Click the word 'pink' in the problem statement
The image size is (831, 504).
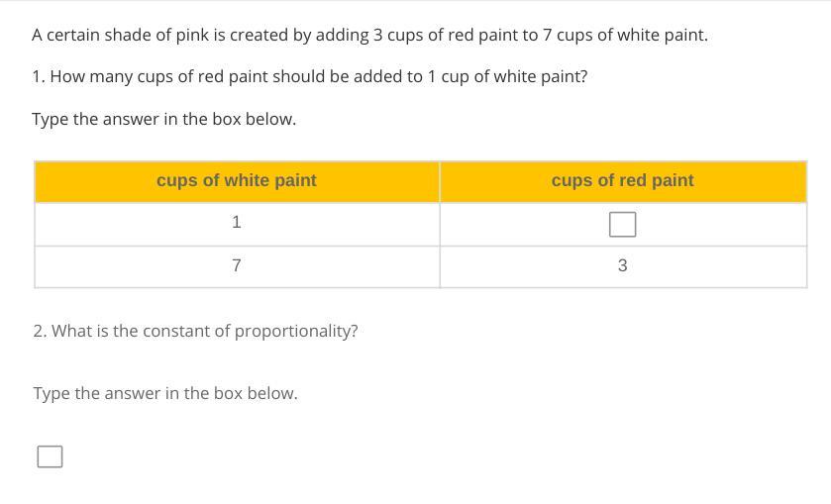point(192,35)
